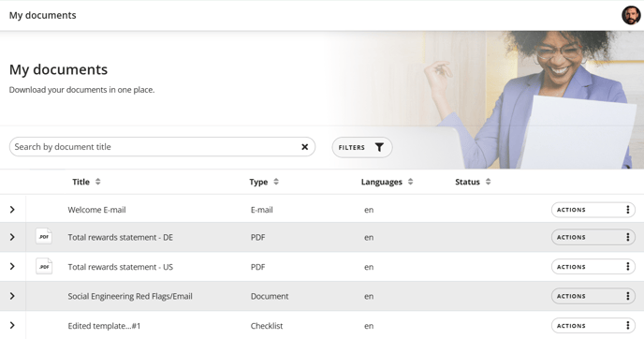644x339 pixels.
Task: Expand Total rewards statement - DE row
Action: point(12,237)
